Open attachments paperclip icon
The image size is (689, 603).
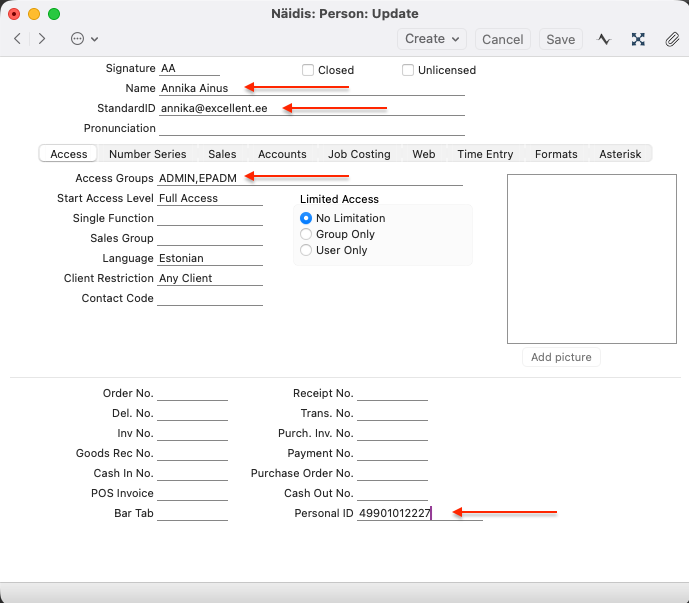click(x=671, y=39)
